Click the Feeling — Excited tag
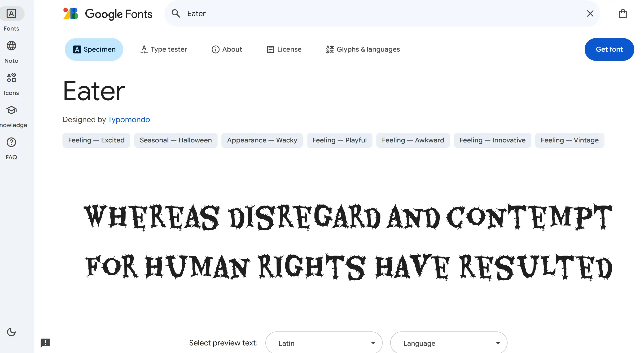The width and height of the screenshot is (644, 353). coord(96,140)
